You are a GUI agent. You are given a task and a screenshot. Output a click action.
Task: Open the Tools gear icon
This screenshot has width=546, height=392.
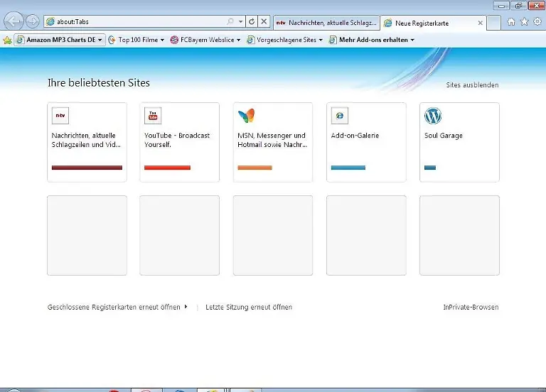click(538, 22)
